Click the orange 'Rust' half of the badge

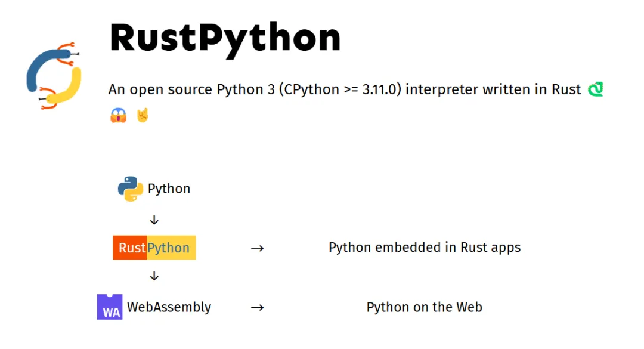tap(130, 248)
